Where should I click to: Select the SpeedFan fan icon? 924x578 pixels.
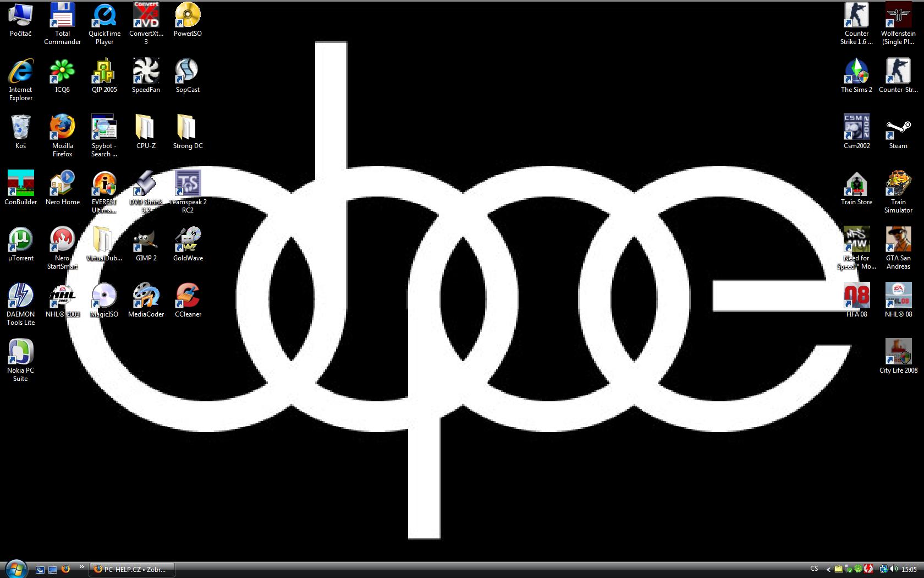point(146,77)
